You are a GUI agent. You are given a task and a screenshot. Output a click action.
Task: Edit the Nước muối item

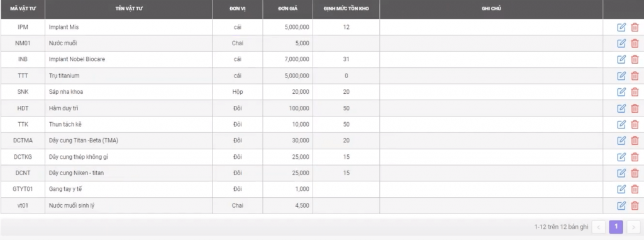point(621,43)
